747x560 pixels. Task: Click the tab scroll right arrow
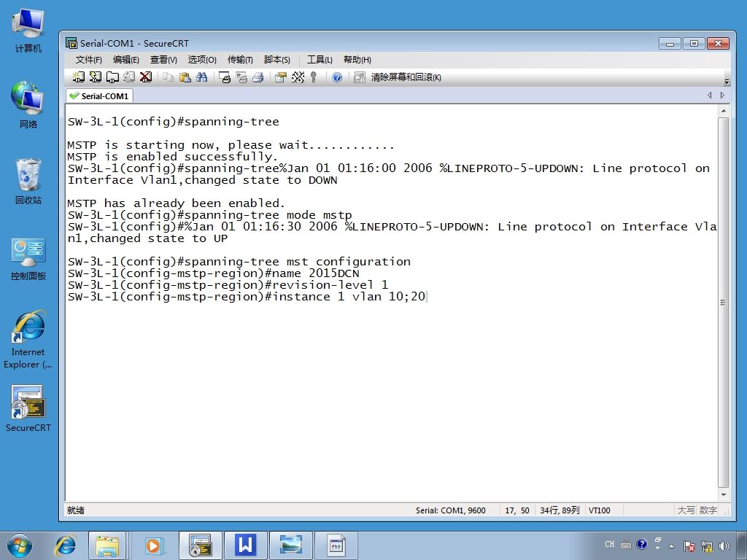point(722,96)
